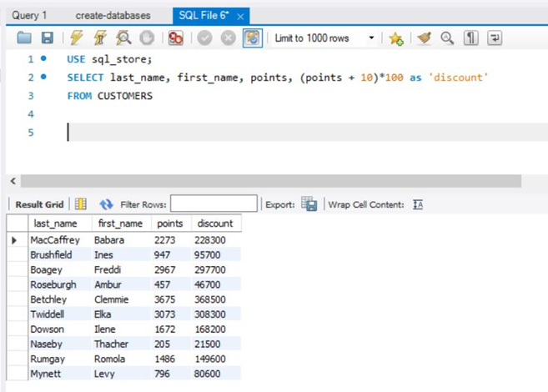The height and width of the screenshot is (392, 548).
Task: Click the cell containing 'Roseburgh'
Action: pos(60,284)
